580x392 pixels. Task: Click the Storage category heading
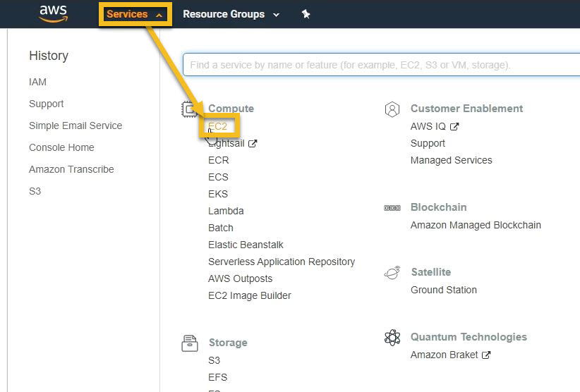click(x=228, y=343)
